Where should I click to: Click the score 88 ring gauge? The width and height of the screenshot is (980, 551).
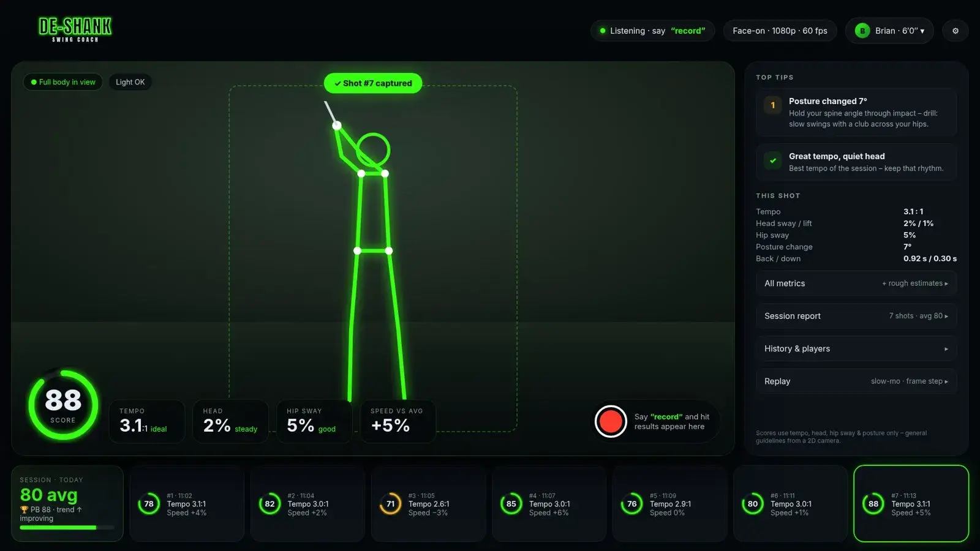click(x=63, y=404)
